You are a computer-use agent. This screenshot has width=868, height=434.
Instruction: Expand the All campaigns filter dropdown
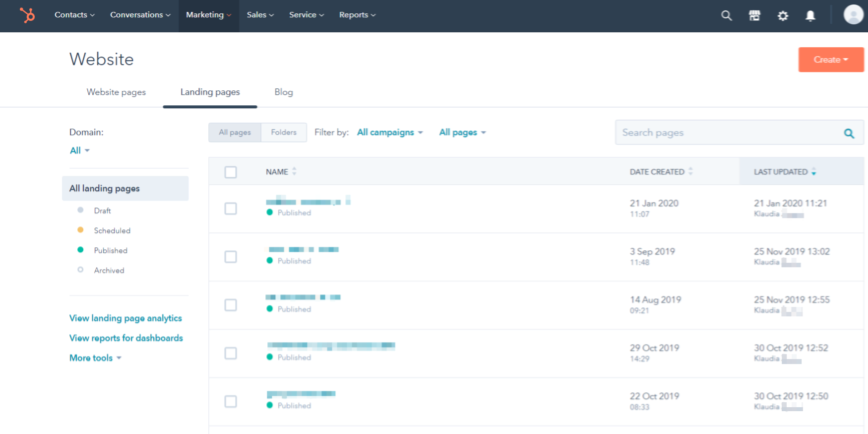(390, 133)
